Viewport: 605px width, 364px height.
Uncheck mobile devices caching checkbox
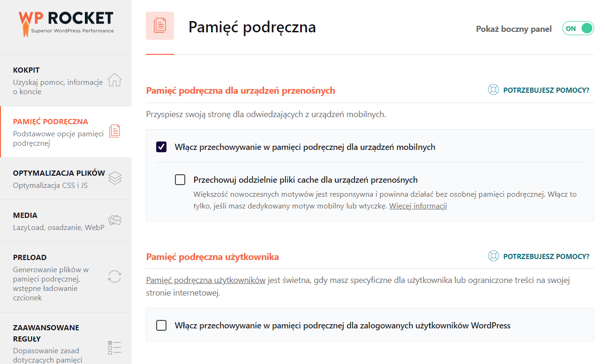pyautogui.click(x=161, y=147)
